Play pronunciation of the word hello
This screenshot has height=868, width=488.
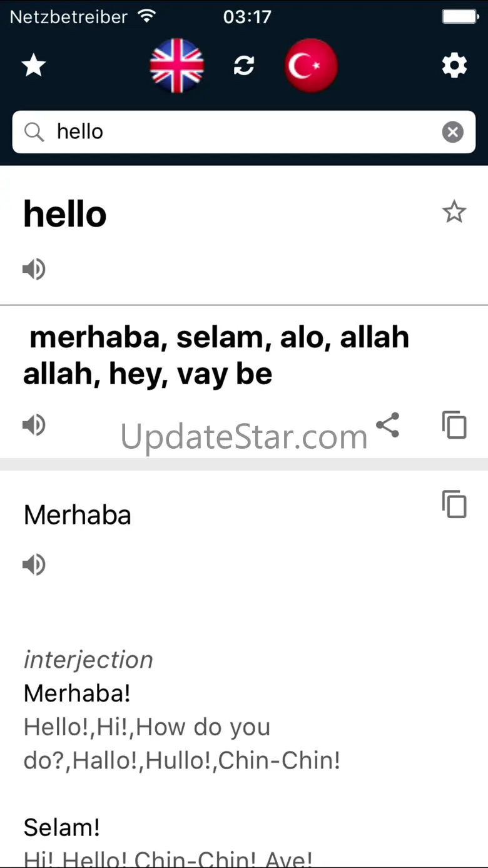coord(34,269)
